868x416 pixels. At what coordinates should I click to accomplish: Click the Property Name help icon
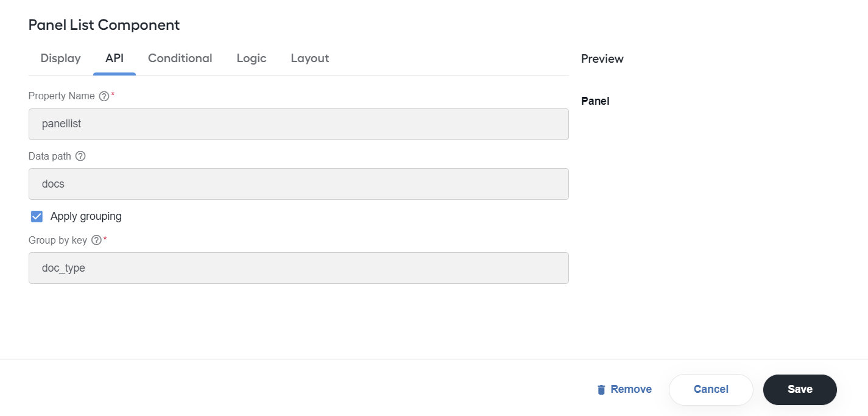click(x=104, y=96)
